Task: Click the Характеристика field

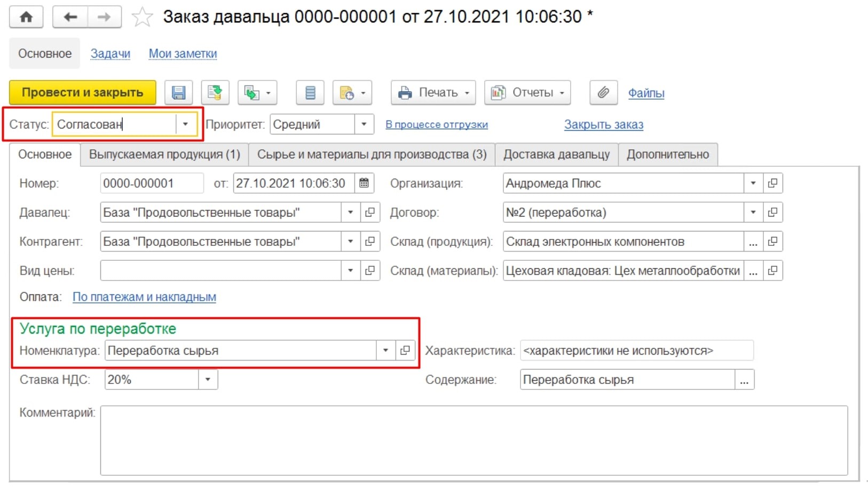Action: click(637, 350)
